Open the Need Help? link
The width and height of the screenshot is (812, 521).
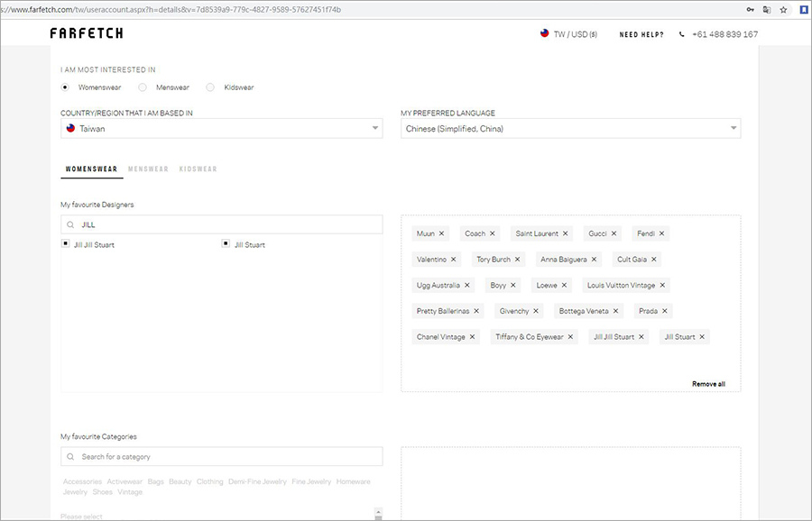pos(641,34)
